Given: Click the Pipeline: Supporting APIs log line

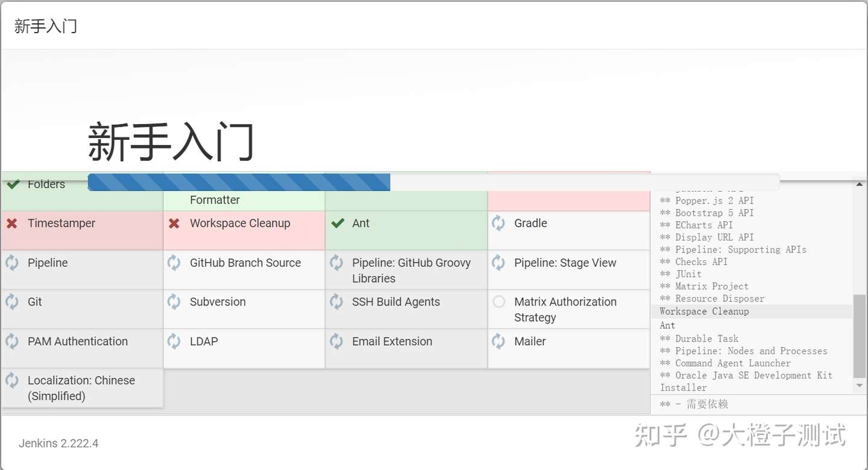Looking at the screenshot, I should click(733, 249).
